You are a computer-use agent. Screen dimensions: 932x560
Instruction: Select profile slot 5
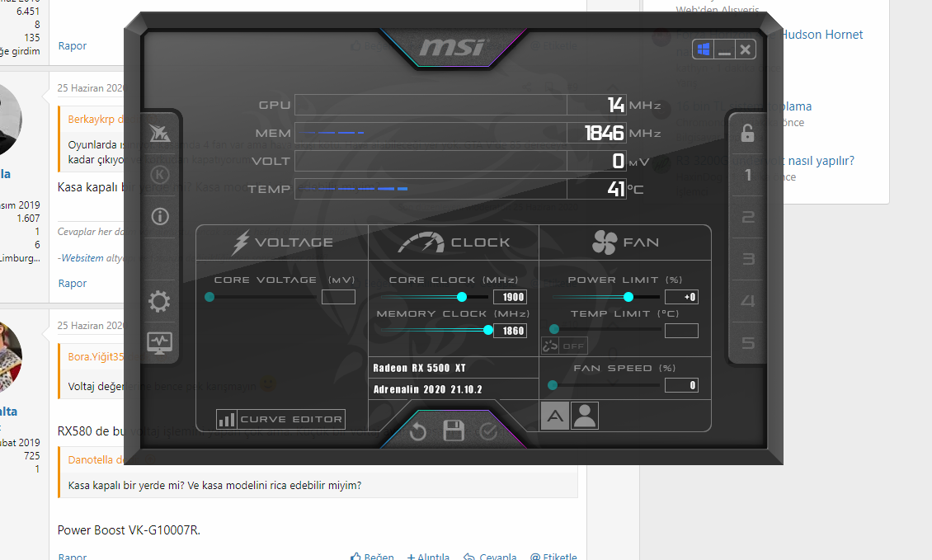748,343
